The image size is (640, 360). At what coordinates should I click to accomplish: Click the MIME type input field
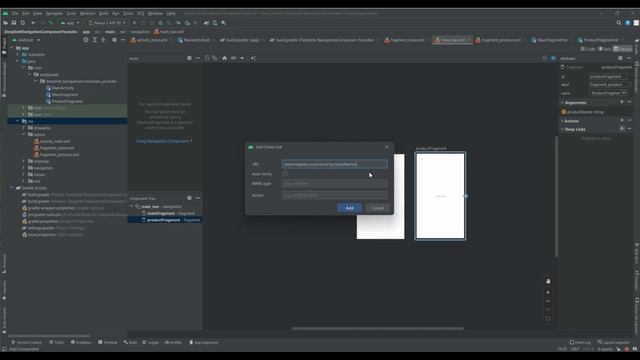pyautogui.click(x=335, y=184)
